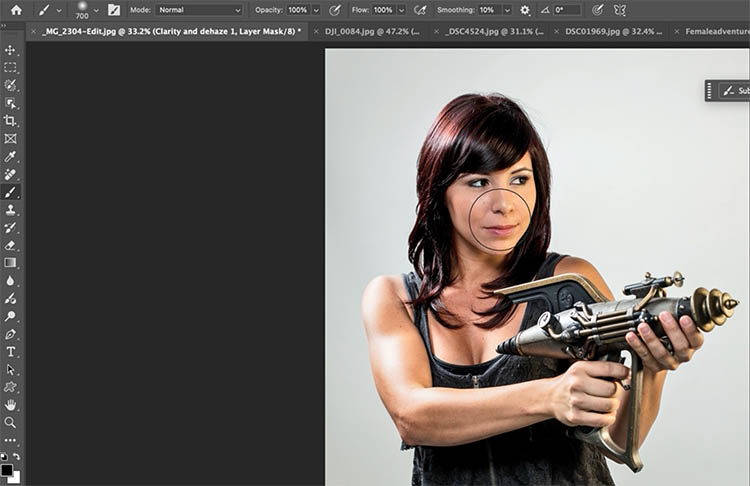Screen dimensions: 750x486
Task: Open the blending Mode dropdown
Action: tap(199, 10)
